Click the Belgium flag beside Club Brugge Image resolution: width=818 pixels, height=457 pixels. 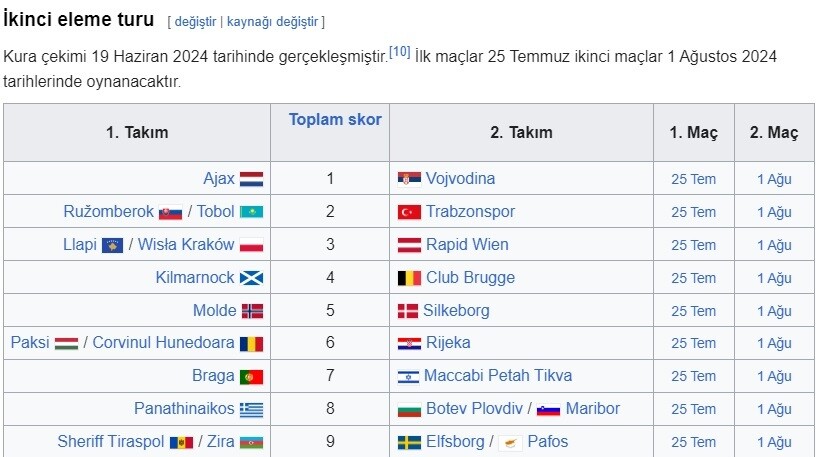409,278
